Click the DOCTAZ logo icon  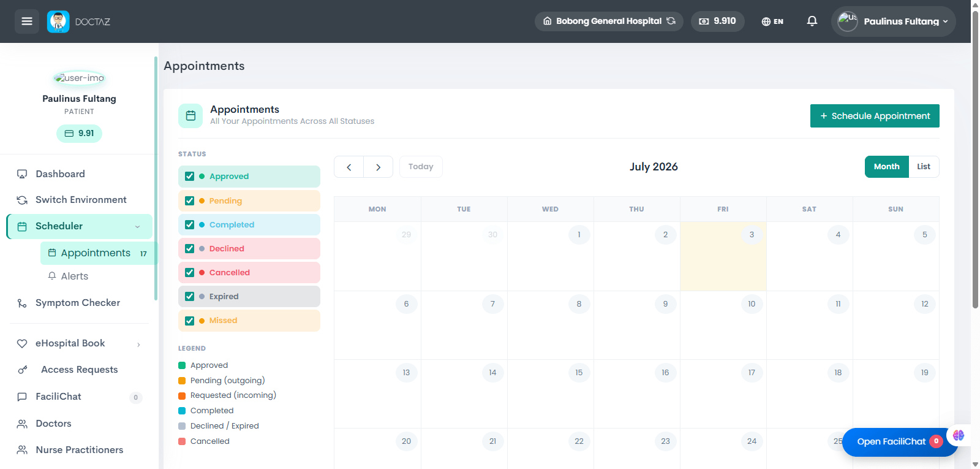(x=58, y=21)
